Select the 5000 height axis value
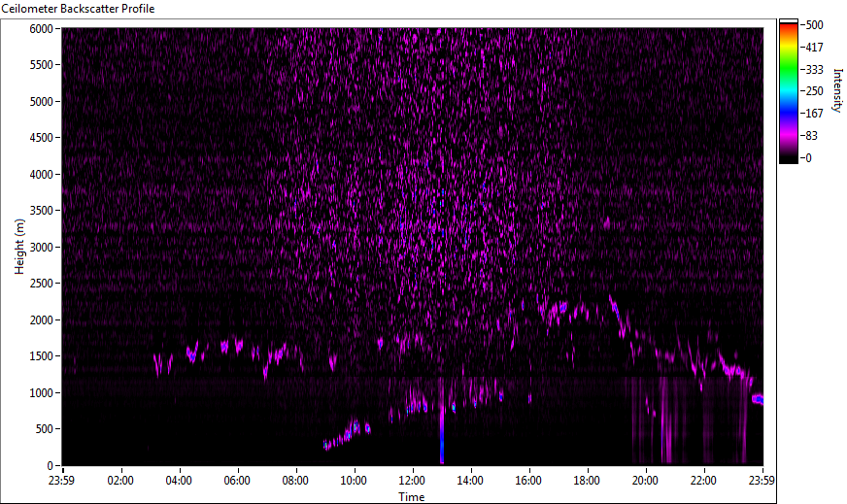The width and height of the screenshot is (847, 504). [x=42, y=102]
